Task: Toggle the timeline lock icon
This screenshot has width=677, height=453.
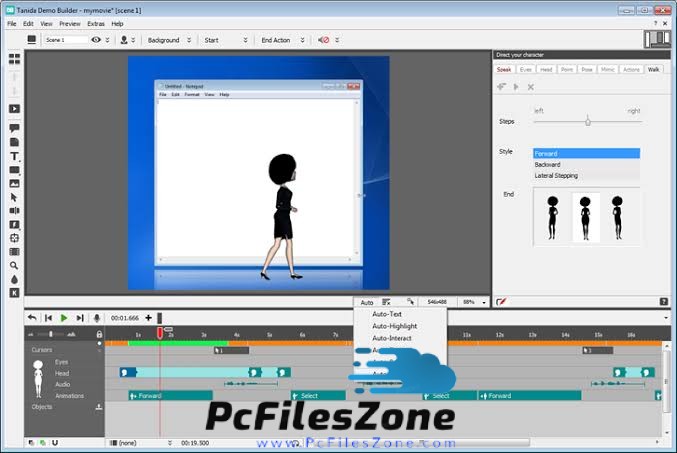Action: (98, 334)
